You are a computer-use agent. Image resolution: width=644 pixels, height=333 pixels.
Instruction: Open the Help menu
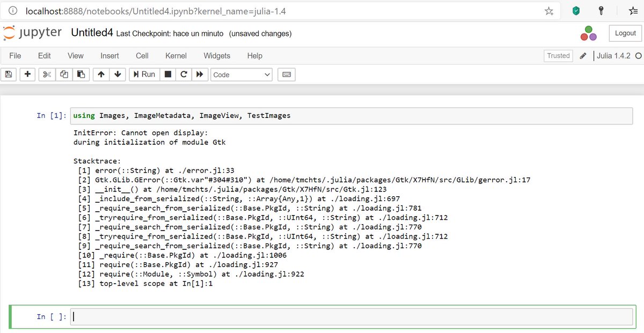255,56
